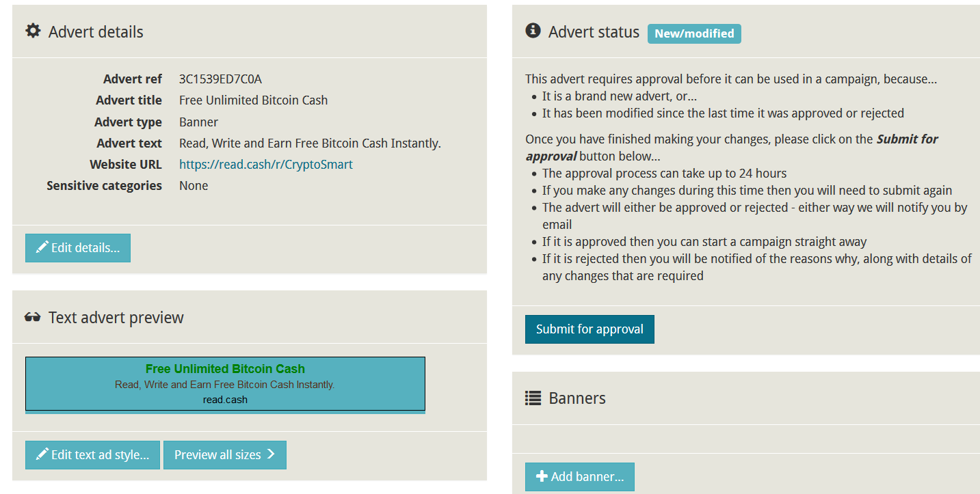
Task: Open the read.cash/r/CryptoSmart website link
Action: (x=266, y=165)
